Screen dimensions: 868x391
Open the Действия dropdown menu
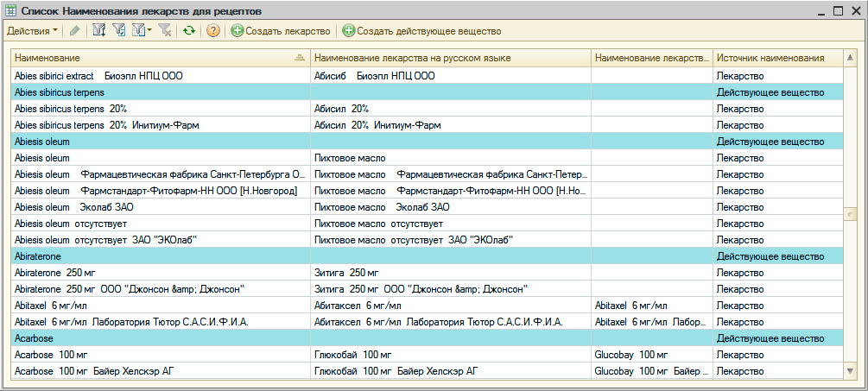[33, 31]
